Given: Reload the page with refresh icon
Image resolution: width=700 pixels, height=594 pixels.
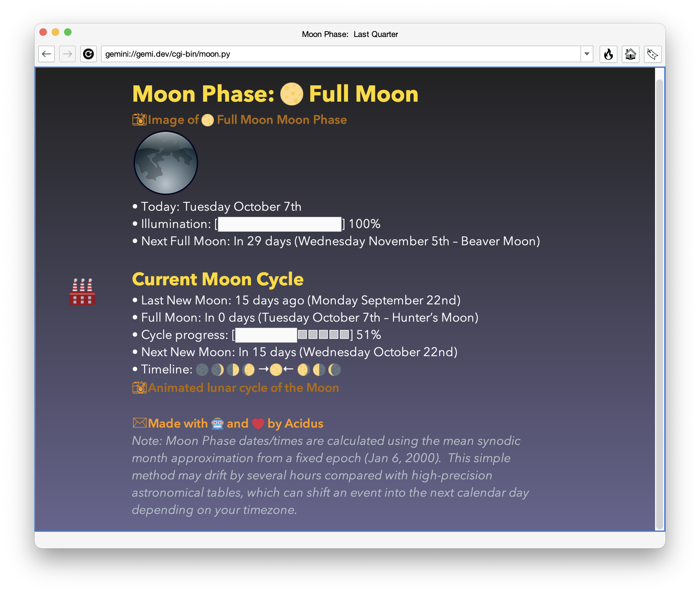Looking at the screenshot, I should tap(88, 54).
